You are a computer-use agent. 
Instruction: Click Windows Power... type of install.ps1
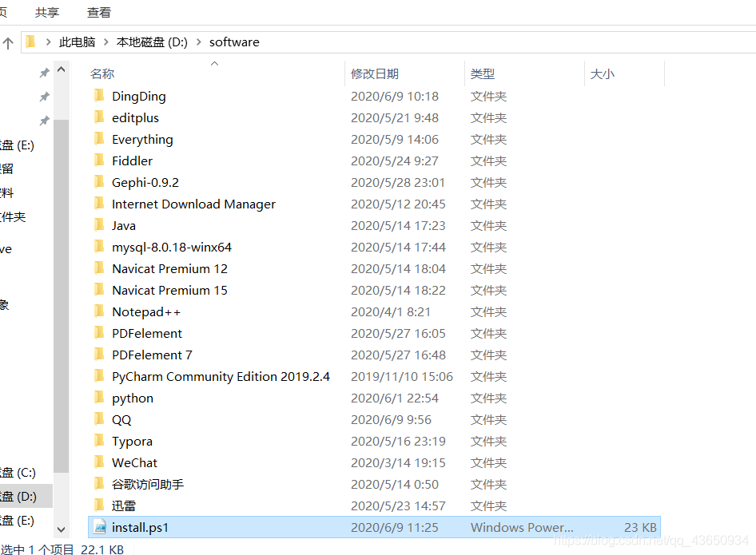522,528
